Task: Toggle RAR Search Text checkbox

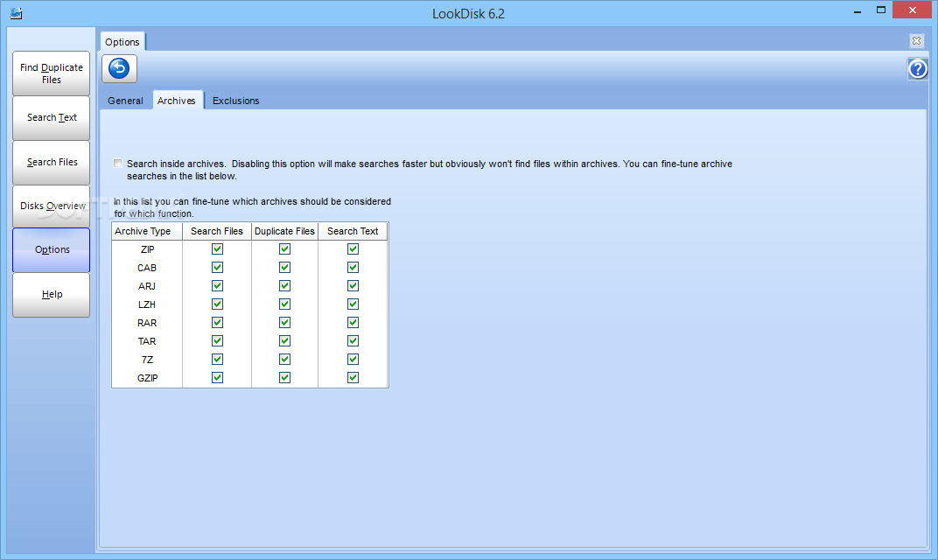Action: (x=353, y=323)
